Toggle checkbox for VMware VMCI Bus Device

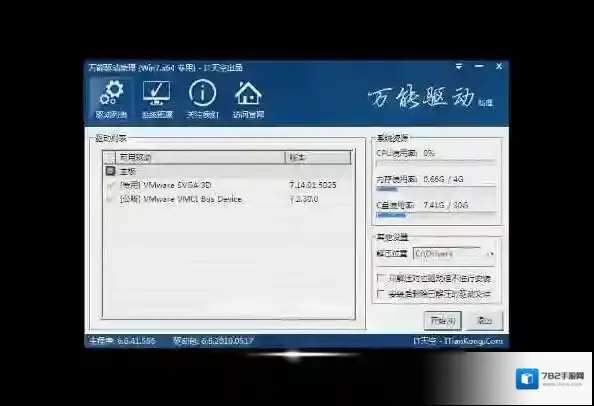(x=111, y=199)
